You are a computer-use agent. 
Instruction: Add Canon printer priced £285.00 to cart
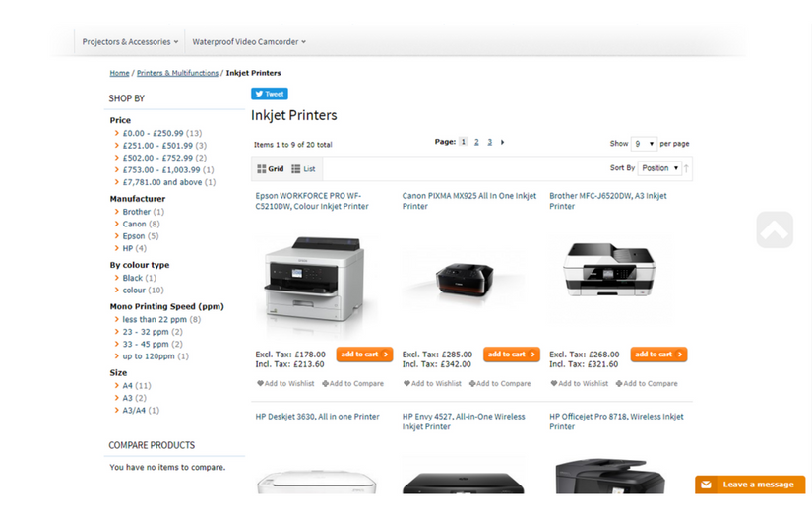(512, 355)
